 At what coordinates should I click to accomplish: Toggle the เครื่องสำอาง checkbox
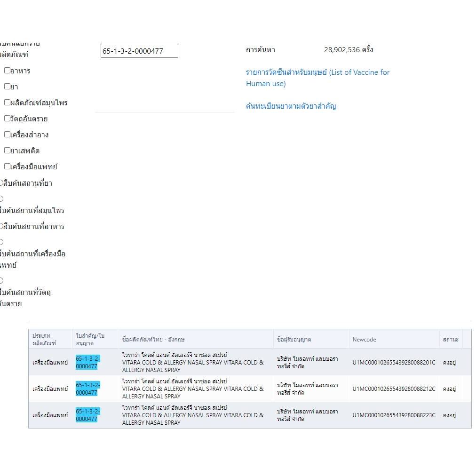(x=7, y=135)
